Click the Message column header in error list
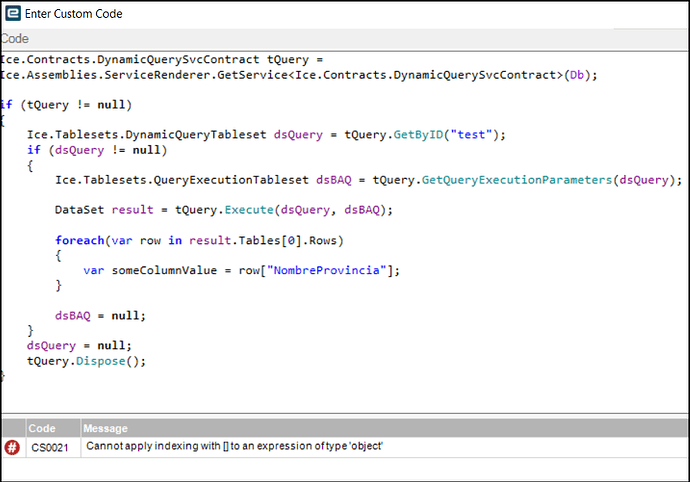 384,428
